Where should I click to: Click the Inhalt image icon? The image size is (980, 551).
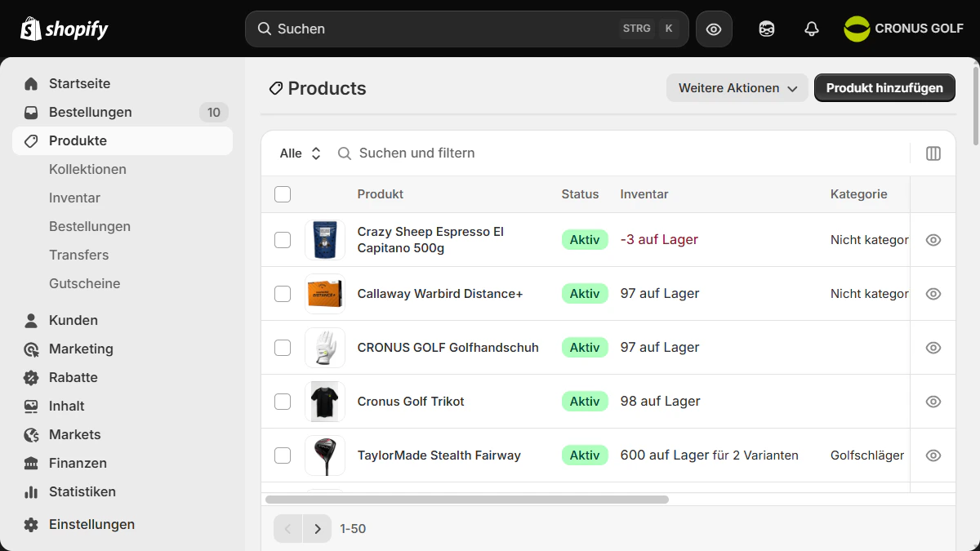tap(31, 406)
